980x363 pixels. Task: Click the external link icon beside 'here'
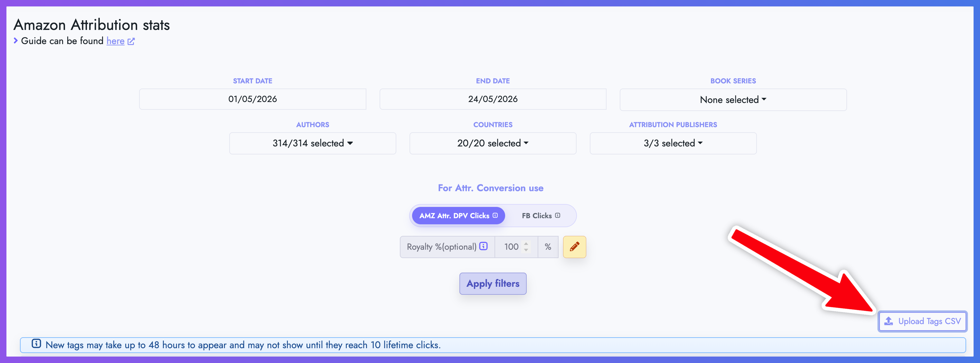(x=131, y=42)
